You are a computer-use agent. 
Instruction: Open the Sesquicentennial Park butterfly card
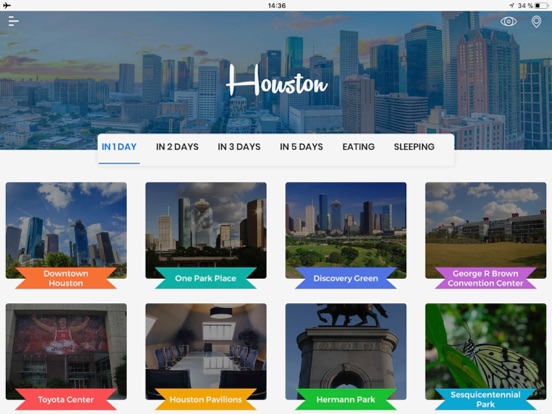pyautogui.click(x=485, y=356)
